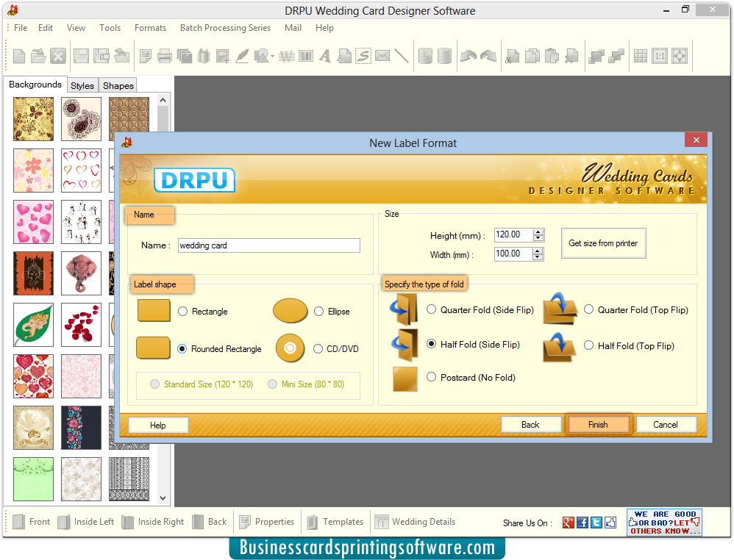Select the CD/DVD label shape radio button
The height and width of the screenshot is (560, 734).
(x=318, y=349)
